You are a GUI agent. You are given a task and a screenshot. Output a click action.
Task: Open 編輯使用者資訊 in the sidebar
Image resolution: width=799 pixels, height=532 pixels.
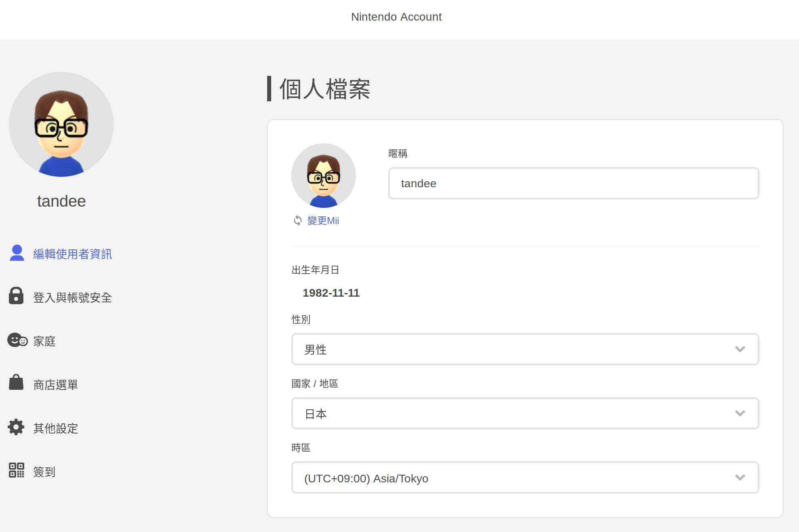(73, 254)
